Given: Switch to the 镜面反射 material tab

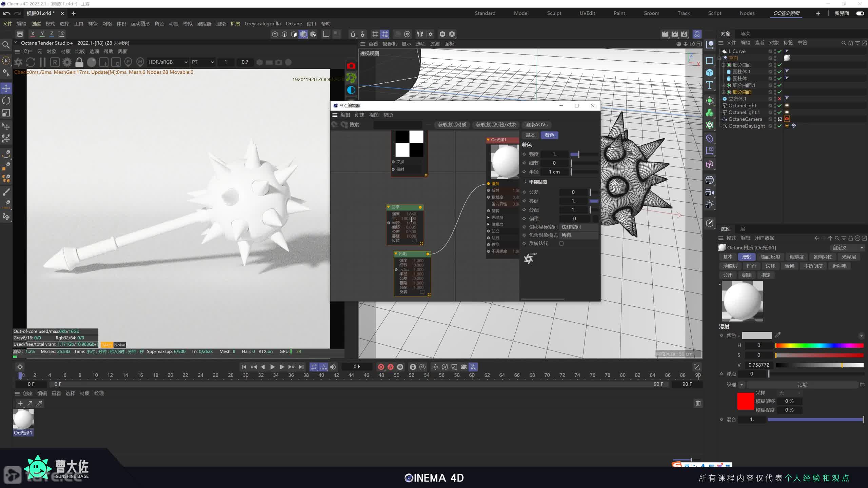Looking at the screenshot, I should [x=770, y=257].
